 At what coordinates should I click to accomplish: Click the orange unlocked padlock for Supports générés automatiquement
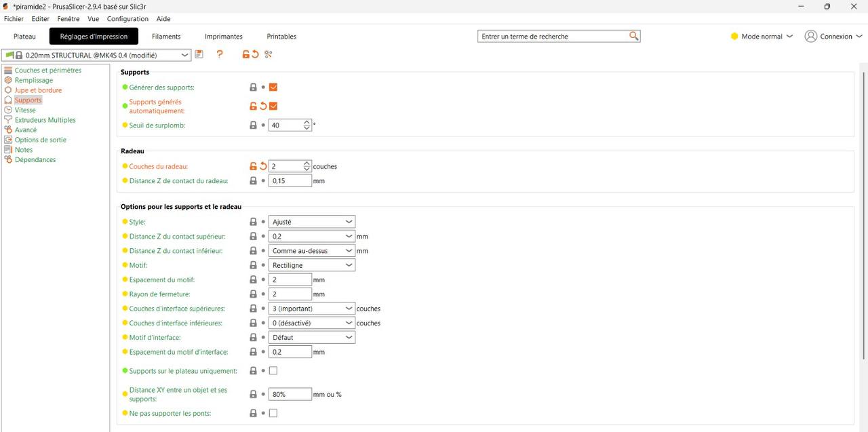(x=253, y=106)
